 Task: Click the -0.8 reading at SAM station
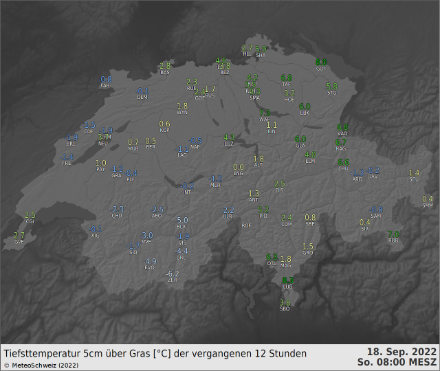376,209
